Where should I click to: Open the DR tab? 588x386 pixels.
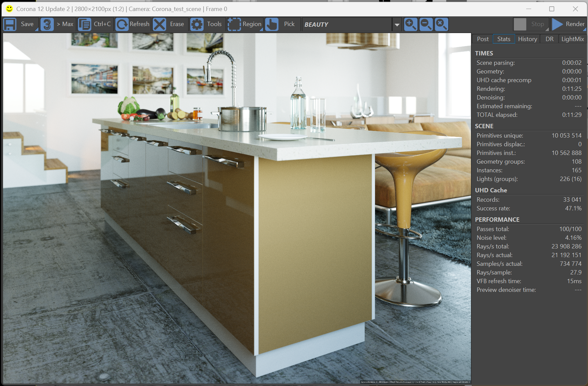pyautogui.click(x=550, y=39)
